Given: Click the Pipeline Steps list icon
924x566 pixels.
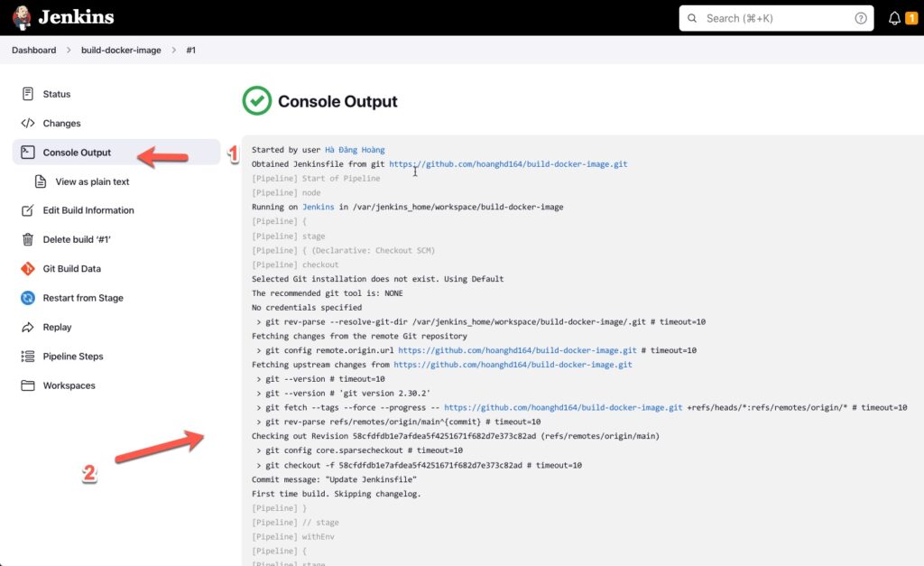Looking at the screenshot, I should 28,356.
